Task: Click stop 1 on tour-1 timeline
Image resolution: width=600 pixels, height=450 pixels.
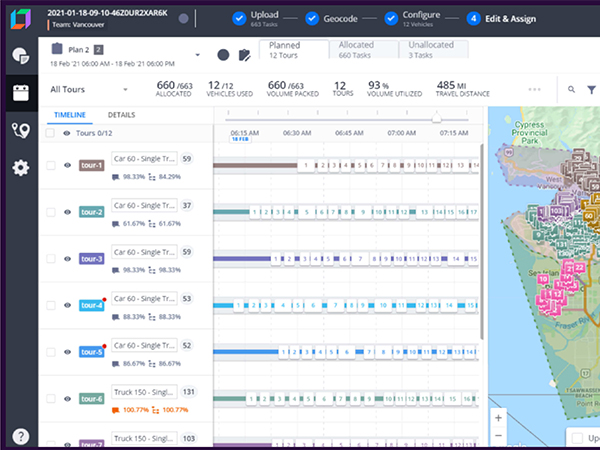Action: (306, 165)
